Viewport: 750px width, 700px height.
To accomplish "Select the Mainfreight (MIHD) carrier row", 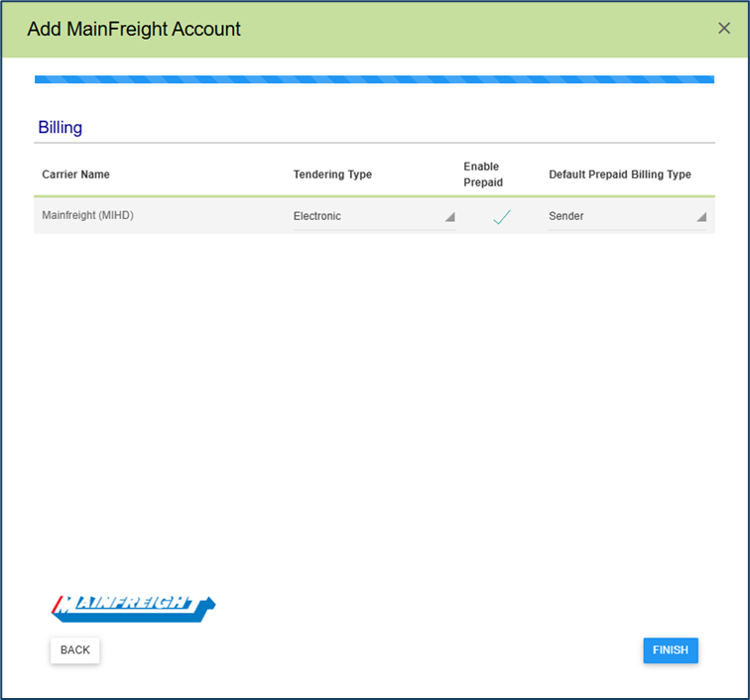I will pyautogui.click(x=87, y=215).
